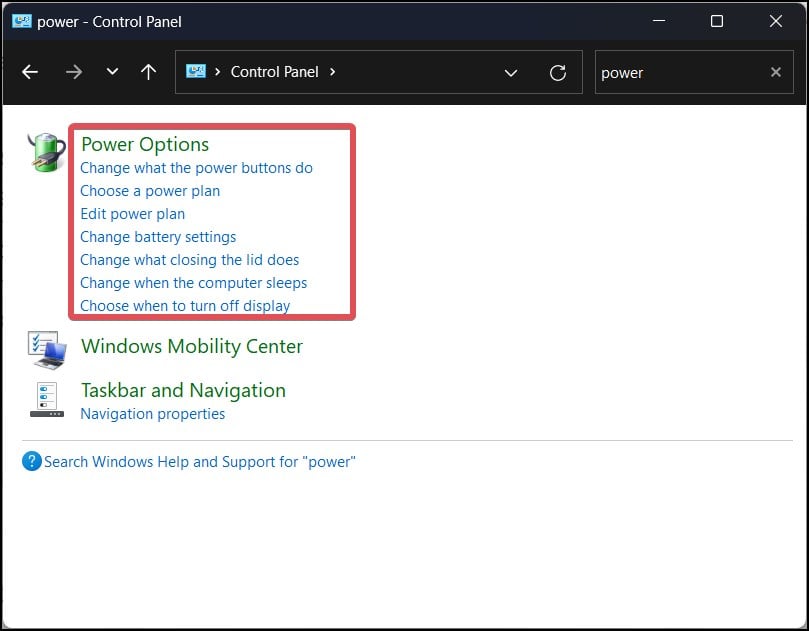809x631 pixels.
Task: Go up one level with up arrow
Action: [x=149, y=72]
